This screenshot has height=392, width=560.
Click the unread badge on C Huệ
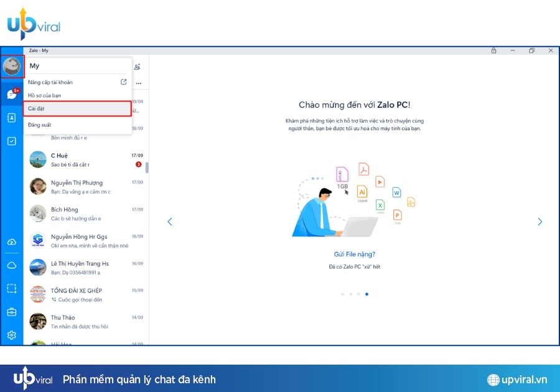139,164
